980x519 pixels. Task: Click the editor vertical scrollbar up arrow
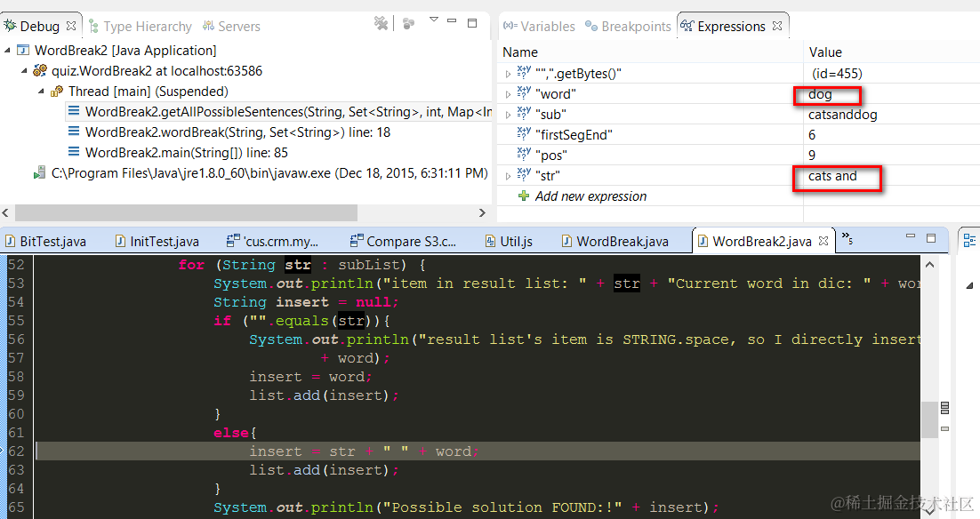(929, 265)
